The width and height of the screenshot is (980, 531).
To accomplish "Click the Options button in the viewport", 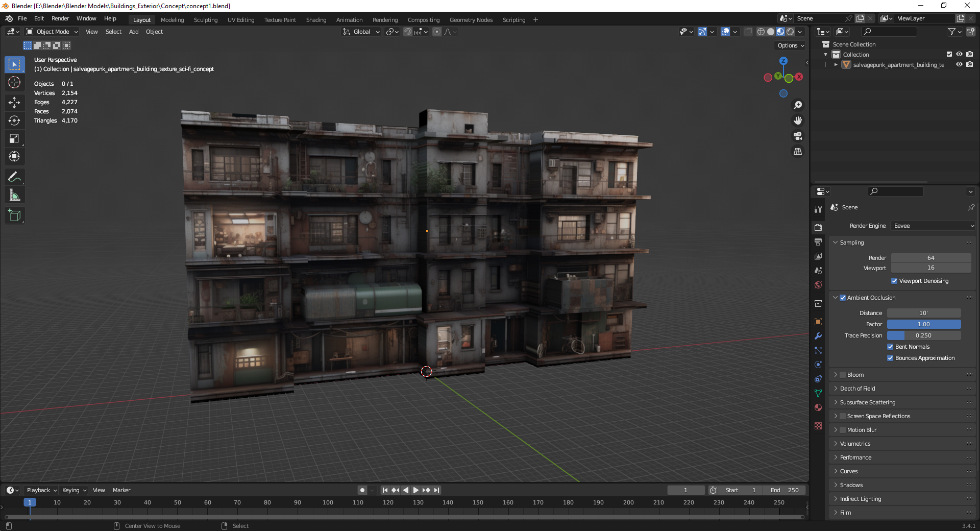I will 789,45.
